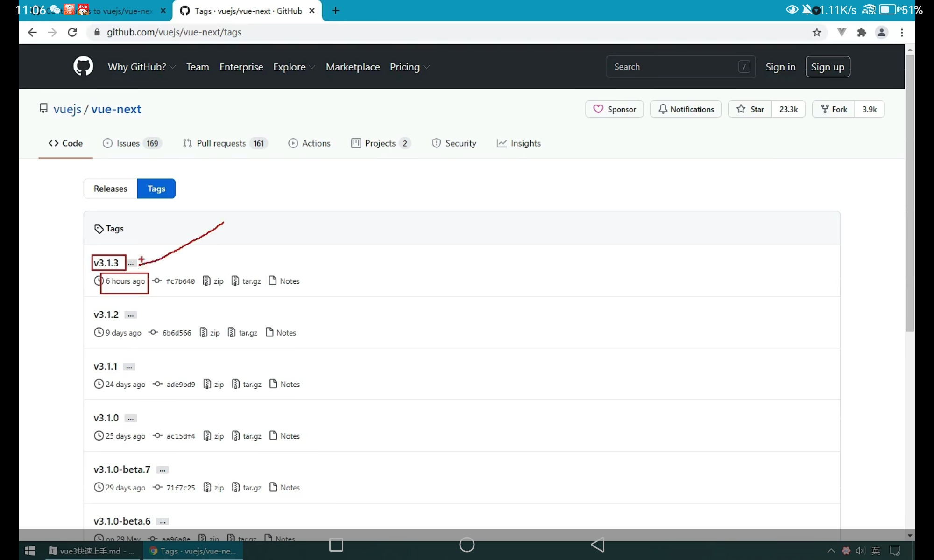Image resolution: width=934 pixels, height=560 pixels.
Task: Open Notes for v3.1.1 tag
Action: pyautogui.click(x=285, y=384)
